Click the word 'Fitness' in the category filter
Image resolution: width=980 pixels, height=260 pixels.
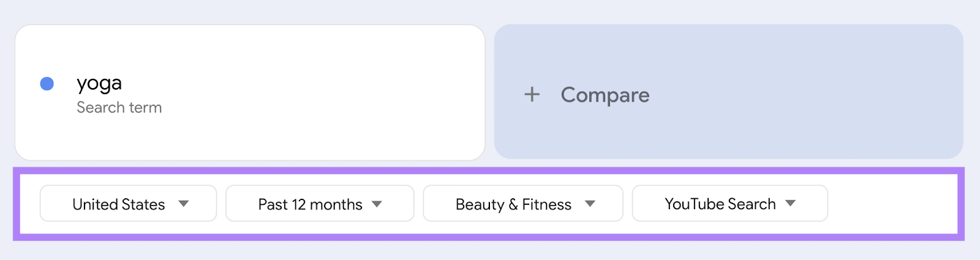click(x=547, y=204)
